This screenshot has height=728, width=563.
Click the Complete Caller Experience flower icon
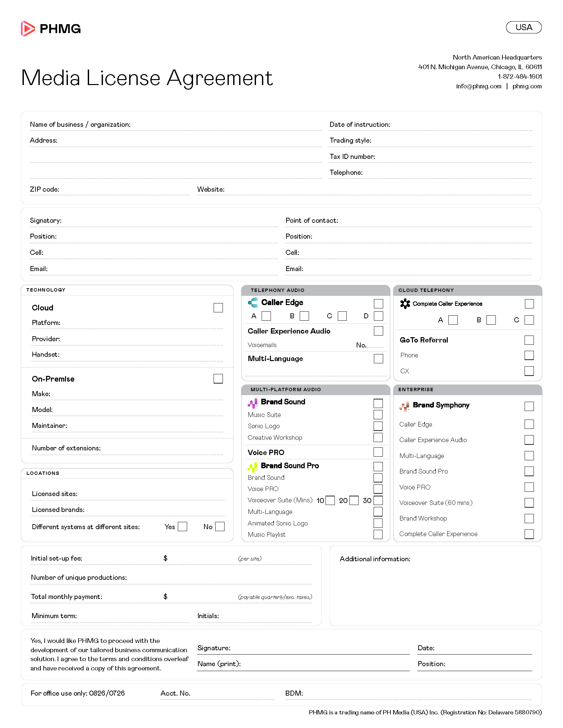coord(405,304)
